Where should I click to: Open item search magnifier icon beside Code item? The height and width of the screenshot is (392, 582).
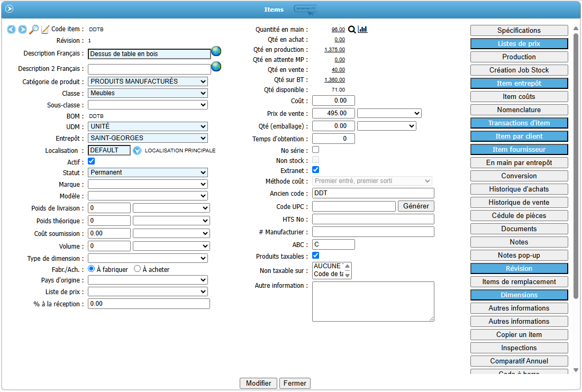(34, 29)
